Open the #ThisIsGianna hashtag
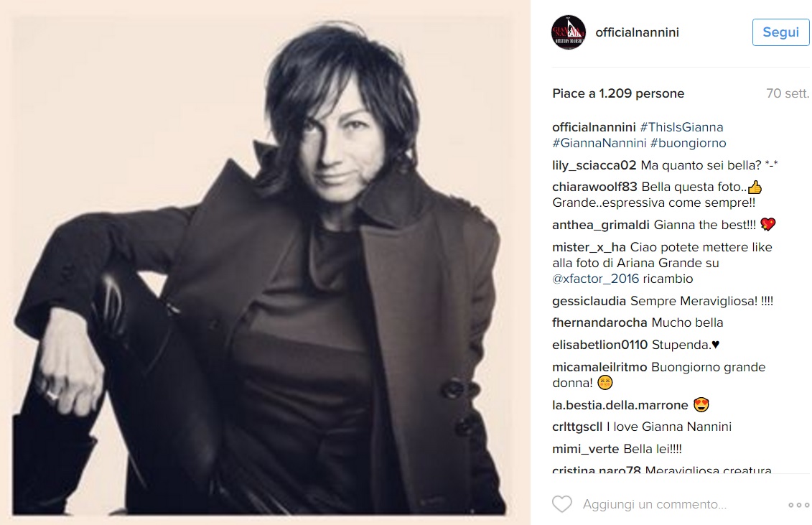This screenshot has height=525, width=812. pyautogui.click(x=681, y=127)
